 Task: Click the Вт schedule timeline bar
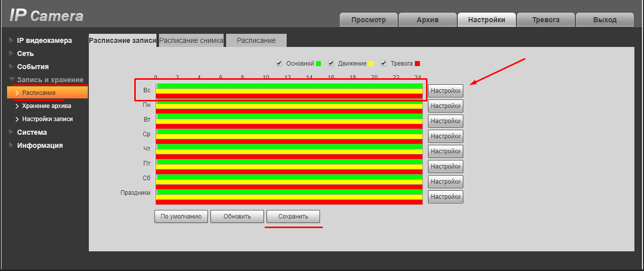(289, 121)
